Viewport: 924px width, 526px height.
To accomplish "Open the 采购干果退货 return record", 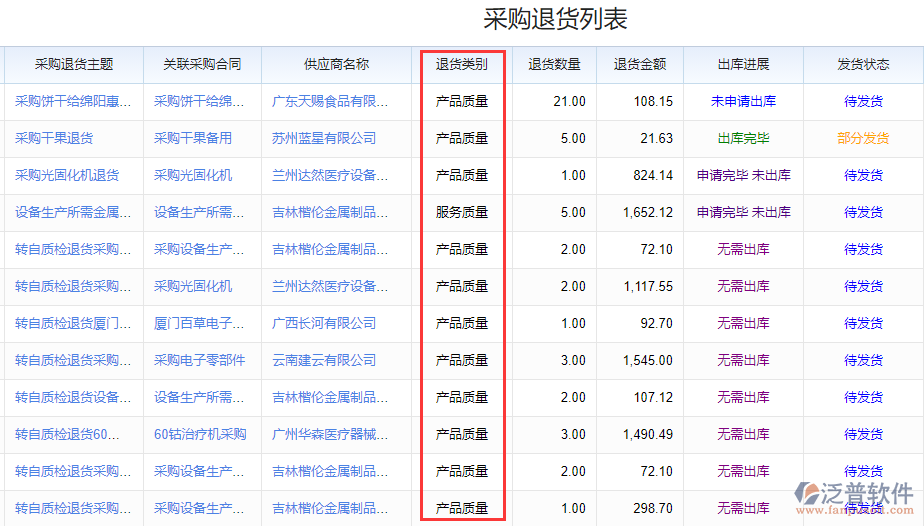I will coord(54,138).
